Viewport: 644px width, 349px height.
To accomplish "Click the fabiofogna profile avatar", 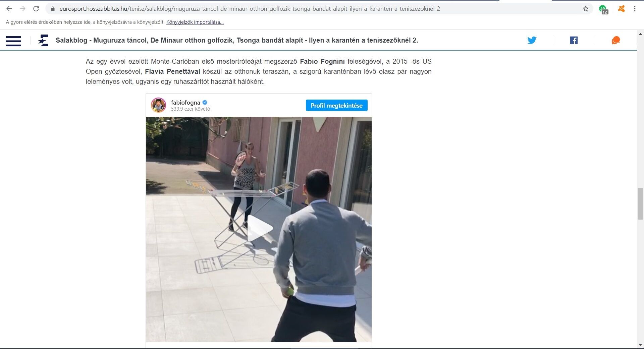I will click(x=159, y=105).
